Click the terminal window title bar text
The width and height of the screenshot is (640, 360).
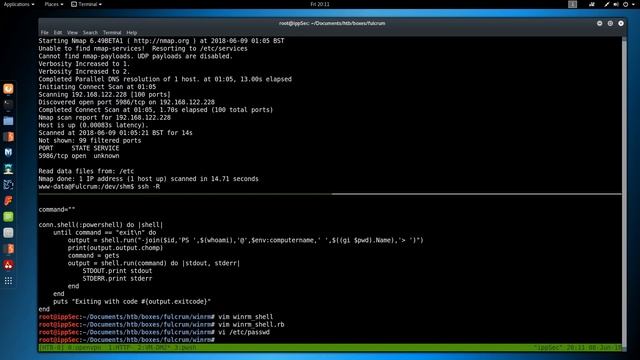(332, 23)
